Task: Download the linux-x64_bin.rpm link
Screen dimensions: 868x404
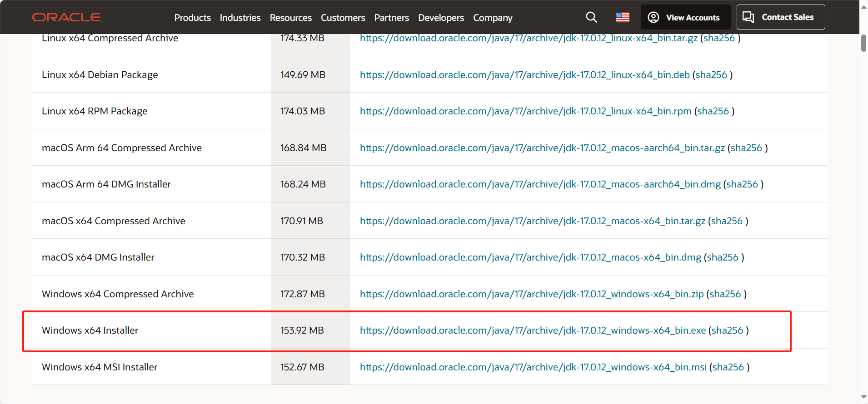Action: (526, 111)
